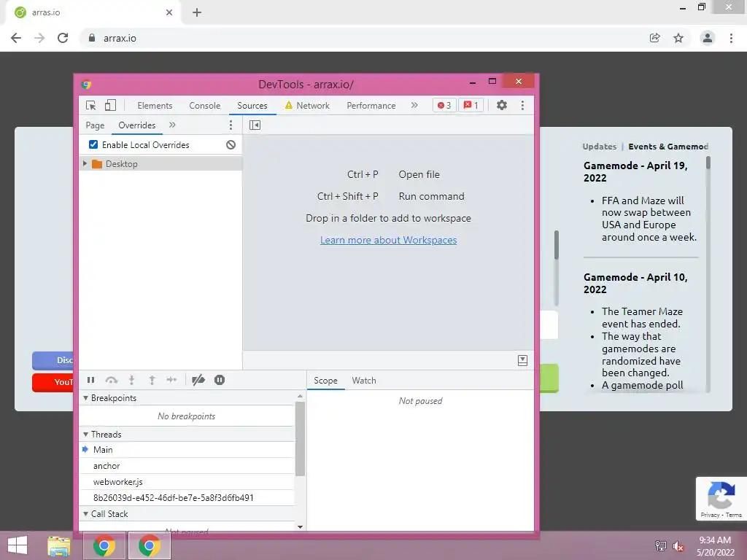Click the debugger sidebar scroll down arrow
The width and height of the screenshot is (747, 560).
[300, 526]
